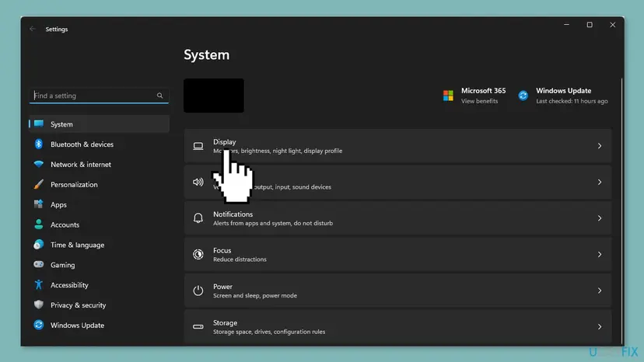Expand Notifications settings chevron

pos(600,218)
